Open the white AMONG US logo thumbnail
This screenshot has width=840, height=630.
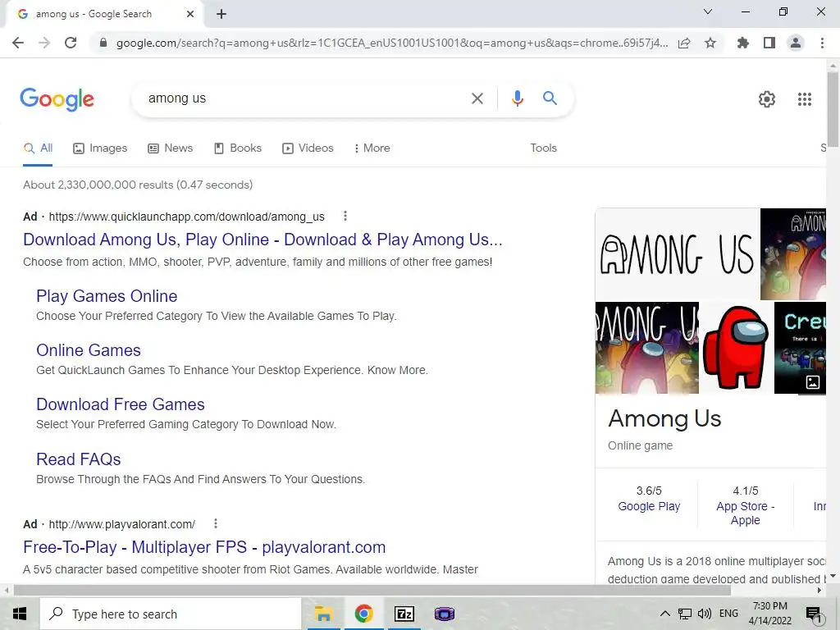(677, 254)
